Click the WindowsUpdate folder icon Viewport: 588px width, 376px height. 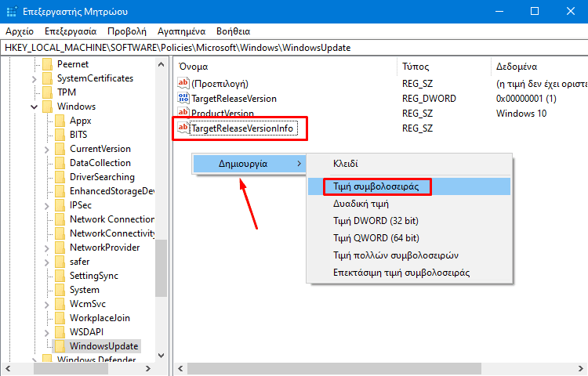coord(60,346)
